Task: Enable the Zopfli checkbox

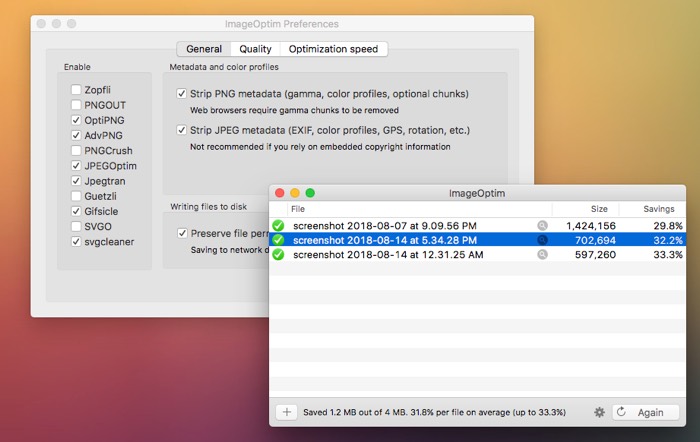Action: coord(76,90)
